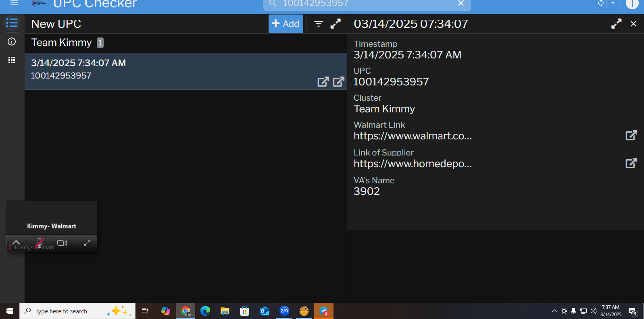
Task: Open second external link in record row
Action: (x=339, y=82)
